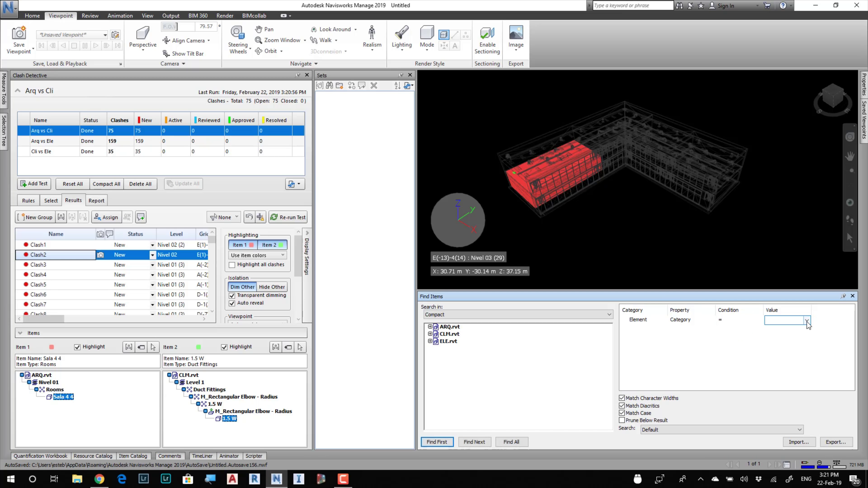The width and height of the screenshot is (868, 488).
Task: Open the Use item colors dropdown
Action: click(x=257, y=255)
